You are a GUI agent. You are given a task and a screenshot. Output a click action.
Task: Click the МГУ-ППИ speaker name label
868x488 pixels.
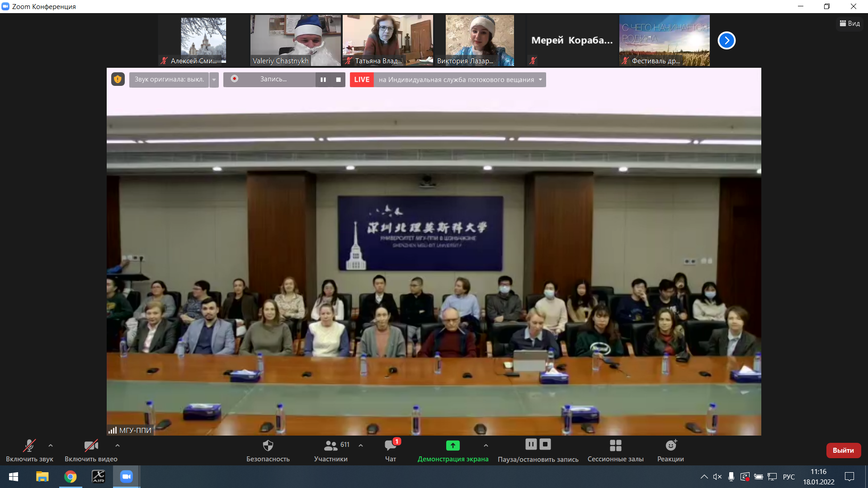(130, 430)
